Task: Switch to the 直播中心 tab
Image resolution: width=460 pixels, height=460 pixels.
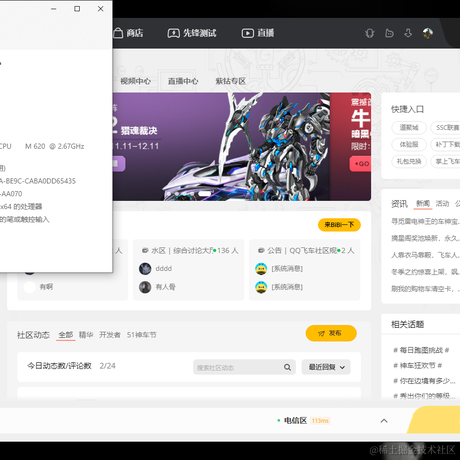Action: coord(183,81)
